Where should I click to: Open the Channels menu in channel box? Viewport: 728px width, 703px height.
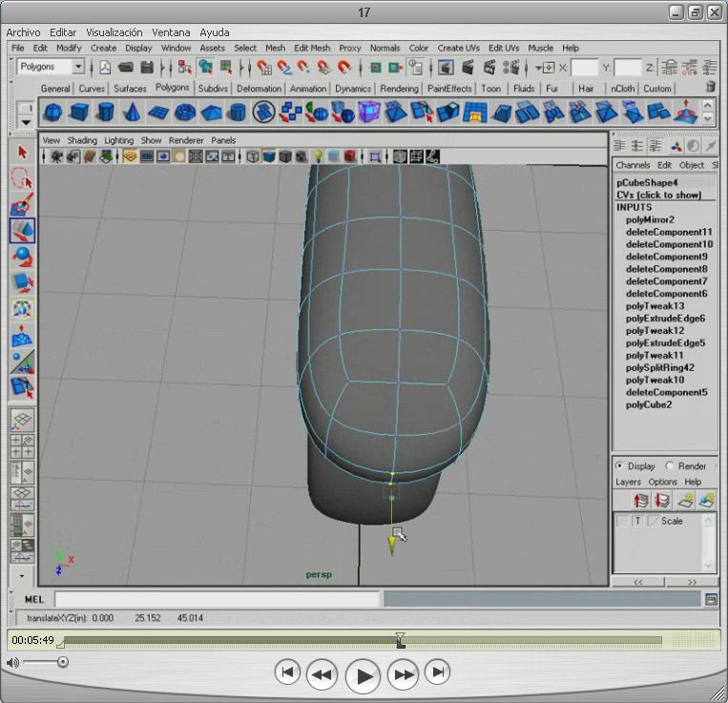(633, 165)
